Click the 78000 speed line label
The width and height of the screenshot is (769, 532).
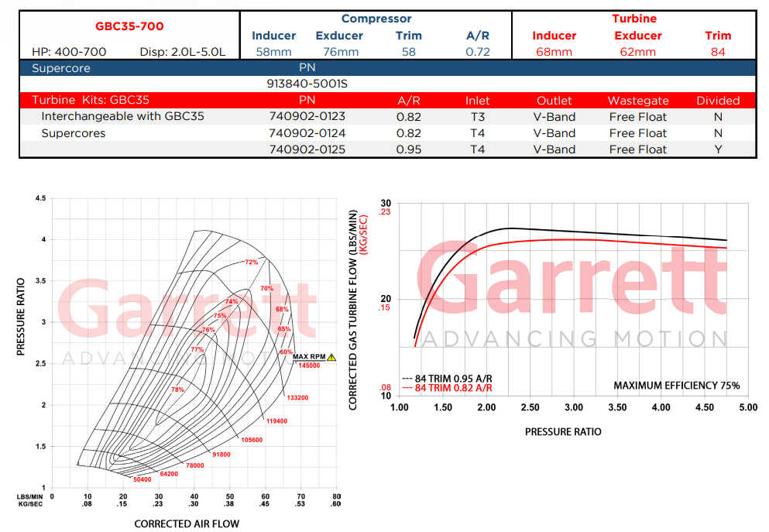click(x=194, y=465)
